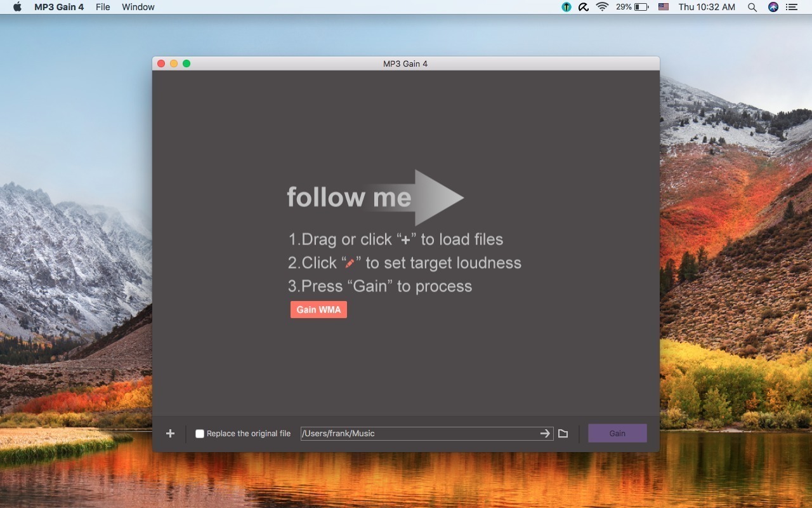812x508 pixels.
Task: Open the Window menu
Action: click(138, 7)
